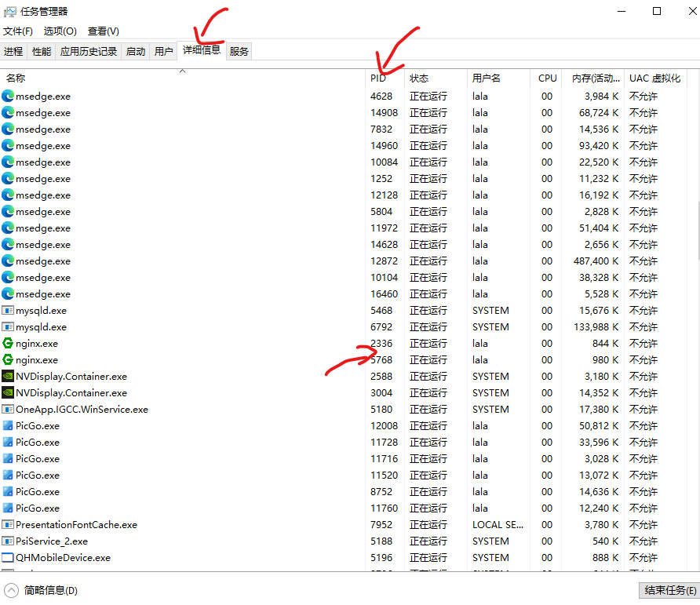Select PID value 14960
700x605 pixels.
pyautogui.click(x=384, y=145)
